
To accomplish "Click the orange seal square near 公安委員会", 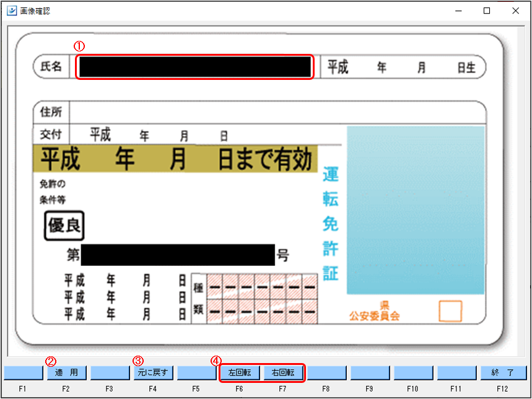I will coord(450,311).
